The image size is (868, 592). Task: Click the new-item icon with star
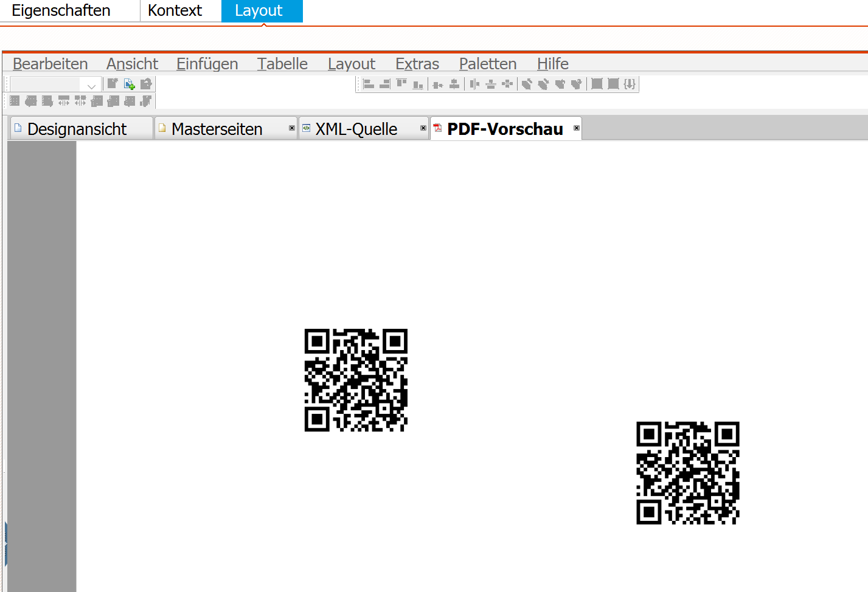click(x=113, y=84)
